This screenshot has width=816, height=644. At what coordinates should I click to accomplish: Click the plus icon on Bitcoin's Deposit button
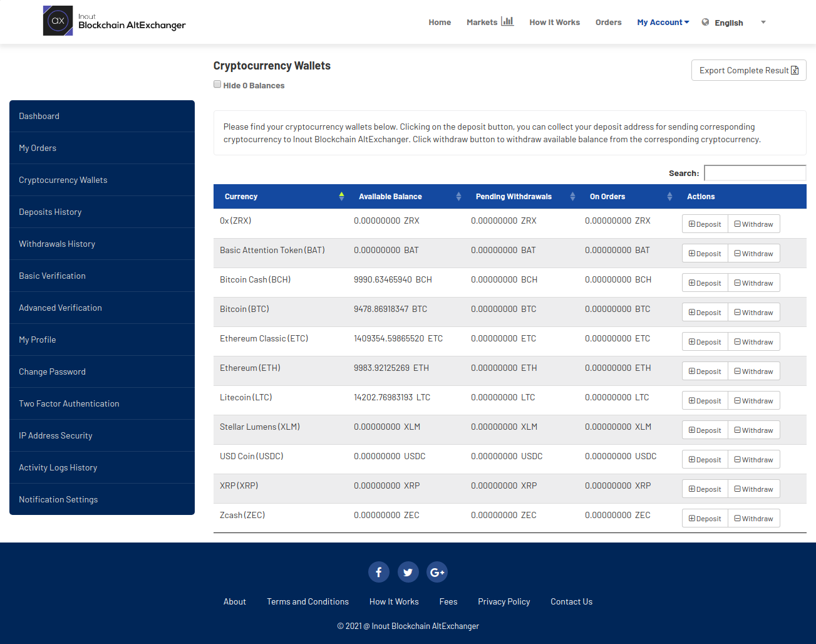coord(692,312)
